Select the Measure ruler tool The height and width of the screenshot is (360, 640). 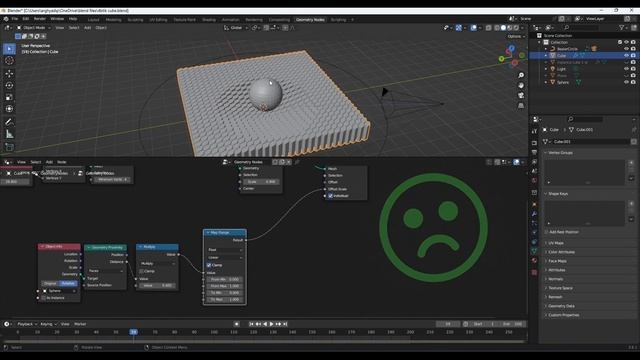(x=9, y=134)
